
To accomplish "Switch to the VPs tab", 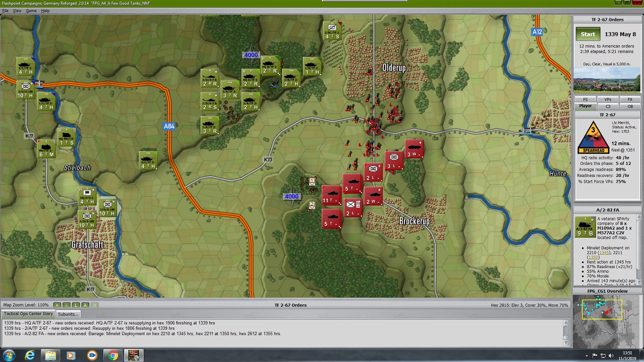I will 608,100.
